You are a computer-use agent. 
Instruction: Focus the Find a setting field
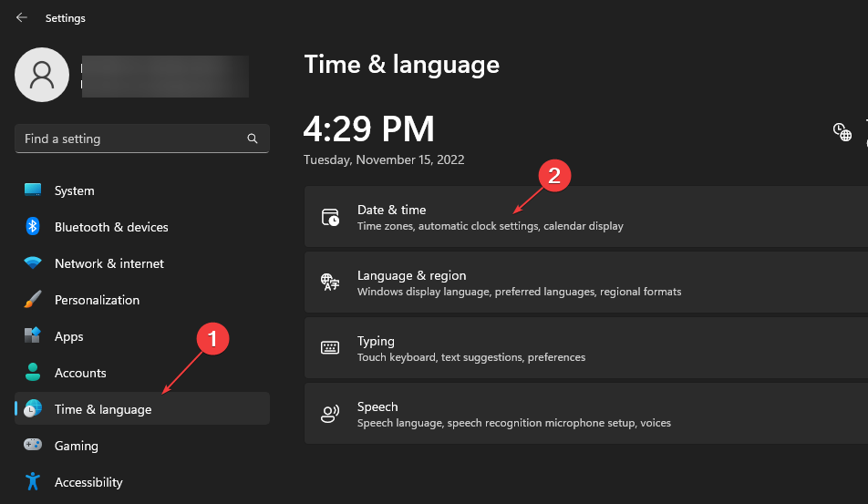[x=141, y=139]
